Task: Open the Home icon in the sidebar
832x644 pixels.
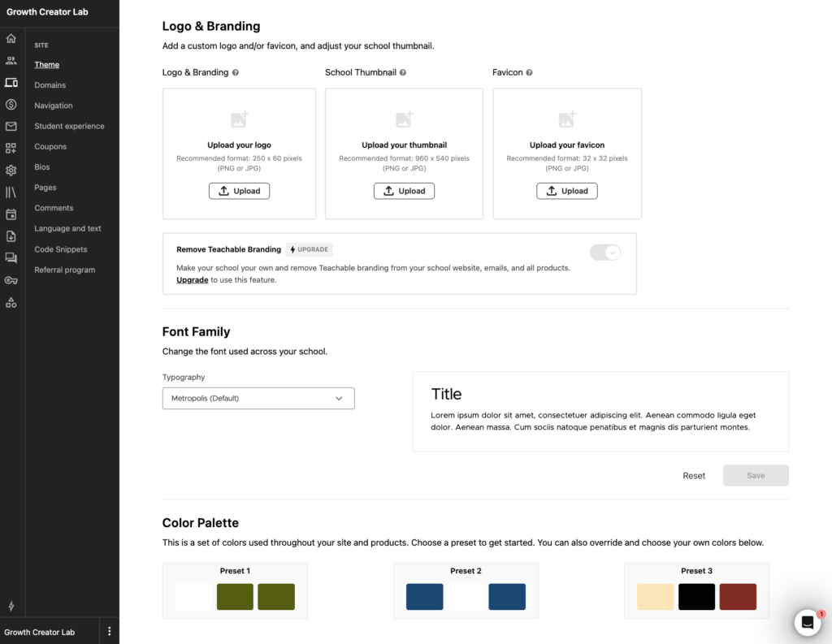Action: [x=11, y=38]
